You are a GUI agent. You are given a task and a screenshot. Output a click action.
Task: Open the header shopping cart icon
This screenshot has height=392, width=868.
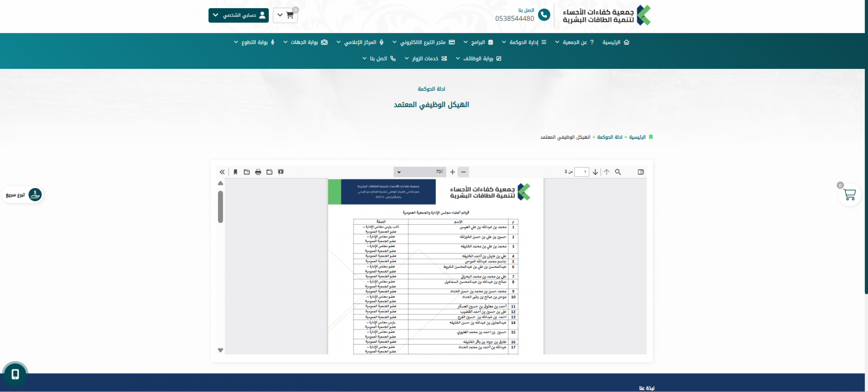click(x=290, y=15)
